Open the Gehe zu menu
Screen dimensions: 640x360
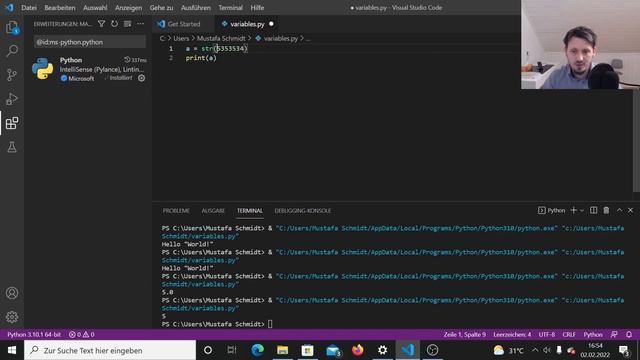[x=161, y=8]
